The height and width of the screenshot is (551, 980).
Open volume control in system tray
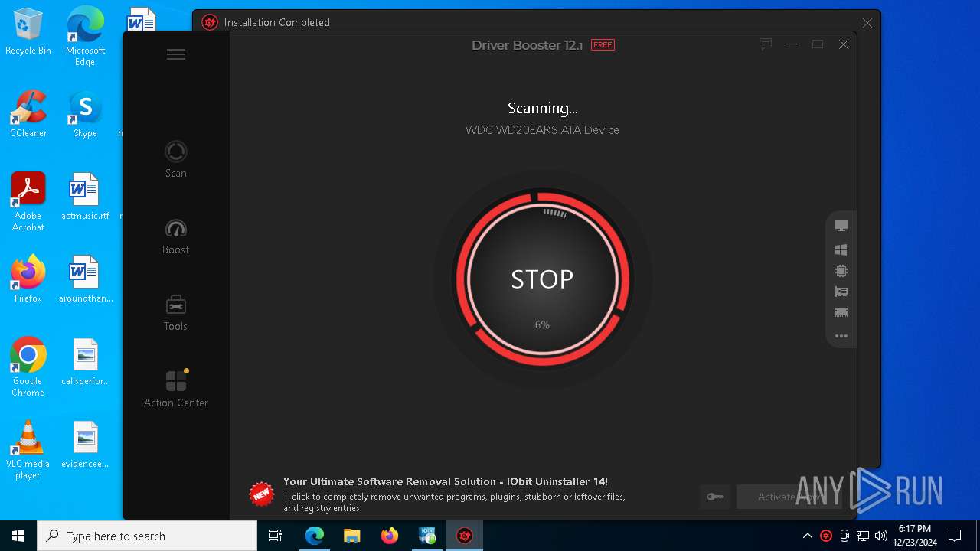[x=881, y=536]
